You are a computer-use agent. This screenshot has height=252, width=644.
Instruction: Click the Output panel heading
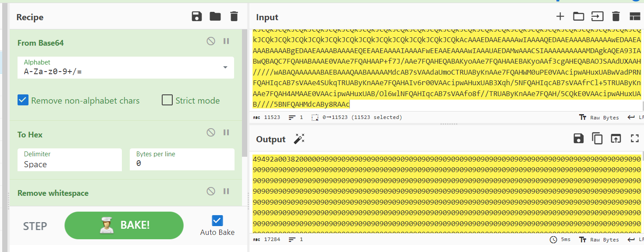[271, 139]
